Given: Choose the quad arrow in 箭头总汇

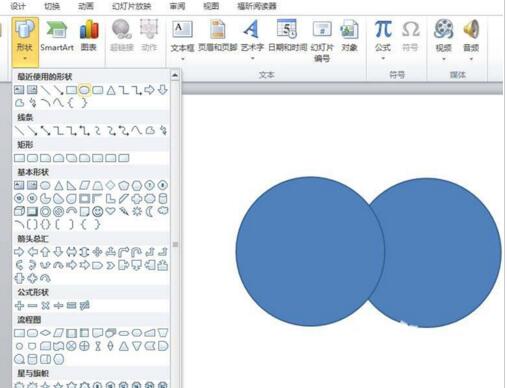Looking at the screenshot, I should coord(97,252).
